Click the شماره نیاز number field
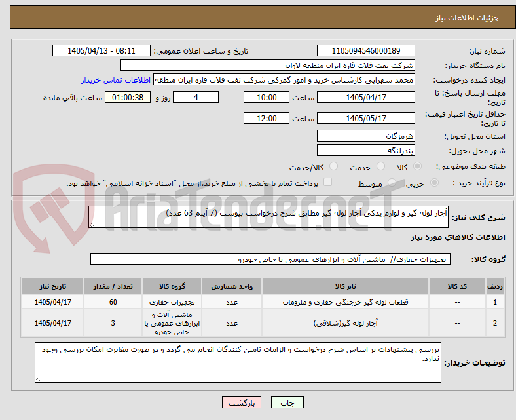 [365, 50]
